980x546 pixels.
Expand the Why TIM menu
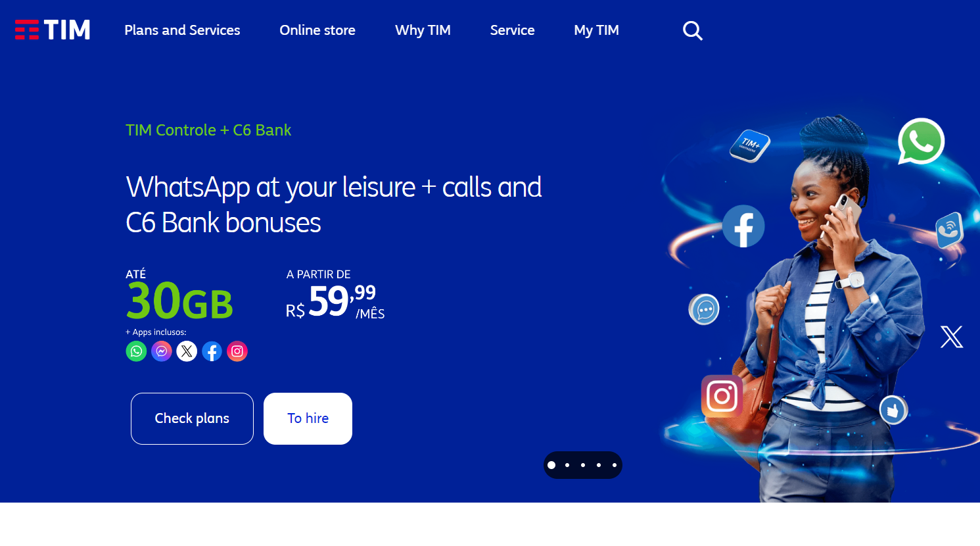[x=423, y=30]
